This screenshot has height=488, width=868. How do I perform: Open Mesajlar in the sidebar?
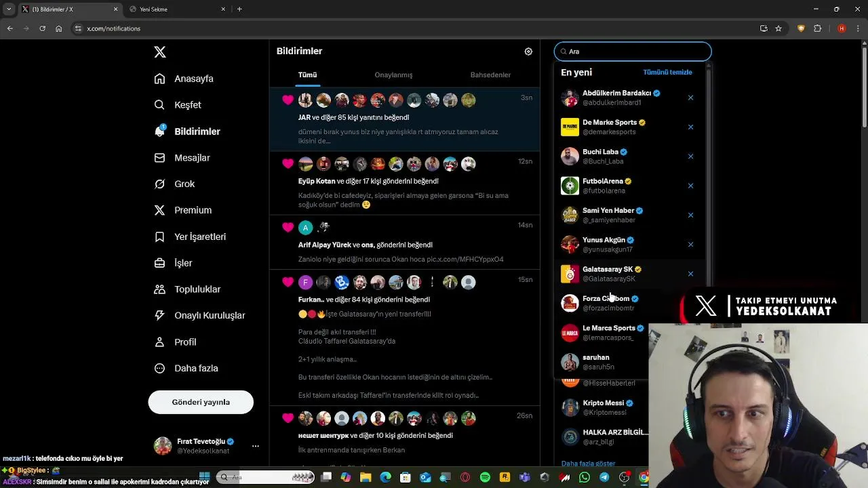pos(182,158)
